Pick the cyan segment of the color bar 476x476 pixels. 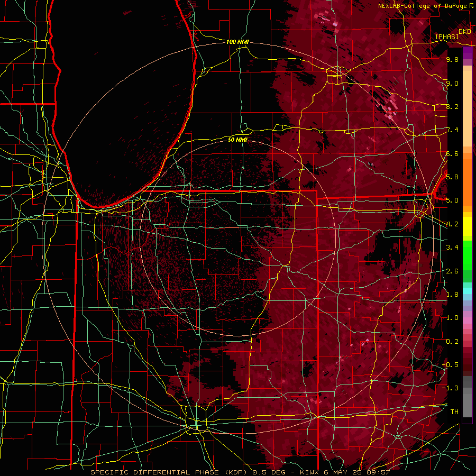[x=467, y=291]
